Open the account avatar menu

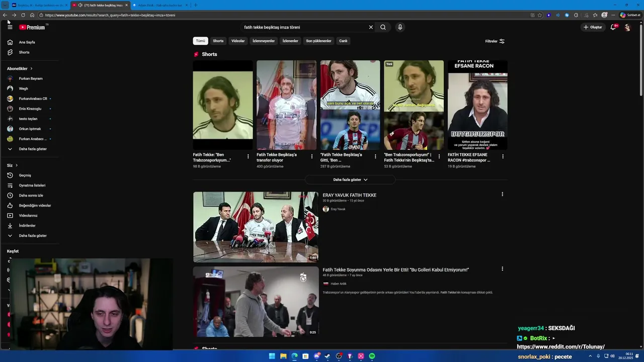pyautogui.click(x=627, y=27)
